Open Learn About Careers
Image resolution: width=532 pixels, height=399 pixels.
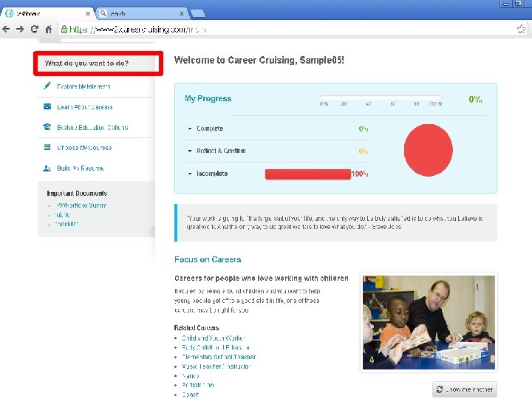[x=85, y=107]
